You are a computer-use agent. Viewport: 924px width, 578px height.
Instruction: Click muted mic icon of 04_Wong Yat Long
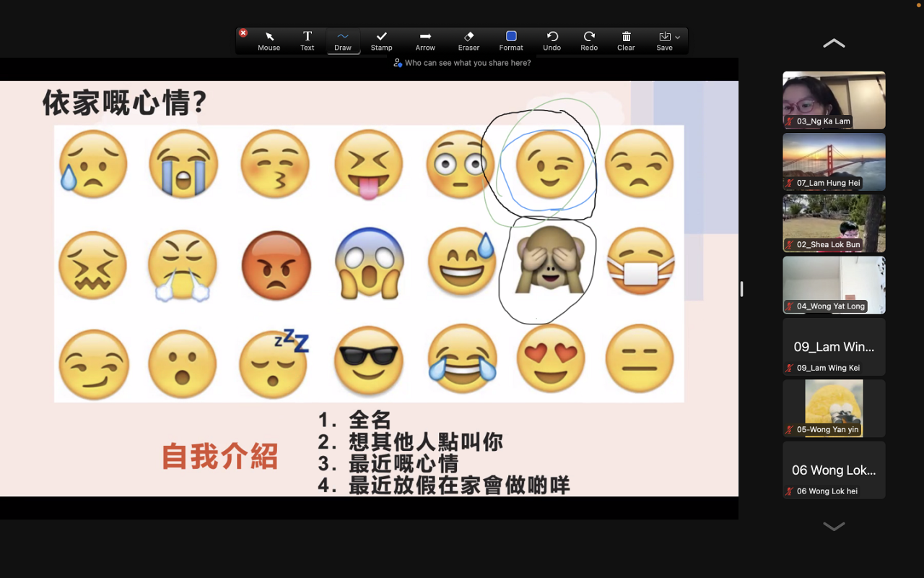(x=790, y=306)
